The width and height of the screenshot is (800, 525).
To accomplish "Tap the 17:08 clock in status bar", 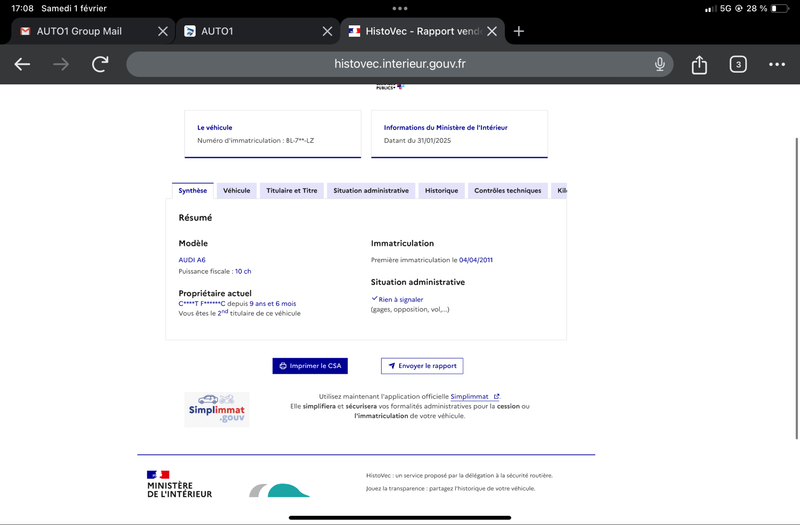I will [22, 8].
